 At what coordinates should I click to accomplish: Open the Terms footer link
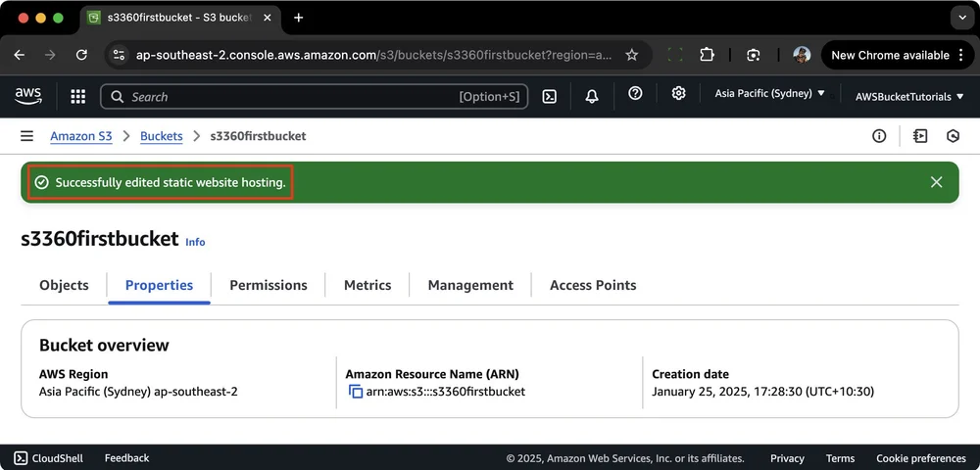click(840, 459)
